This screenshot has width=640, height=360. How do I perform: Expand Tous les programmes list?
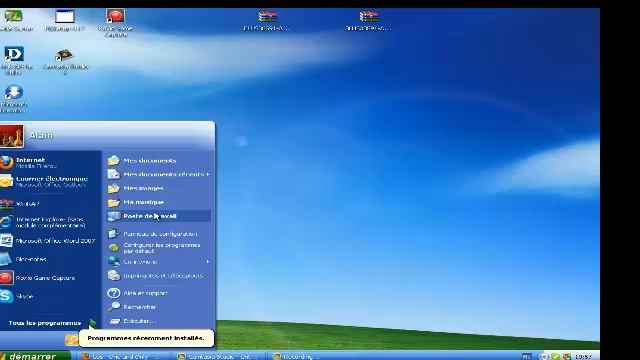[x=51, y=323]
